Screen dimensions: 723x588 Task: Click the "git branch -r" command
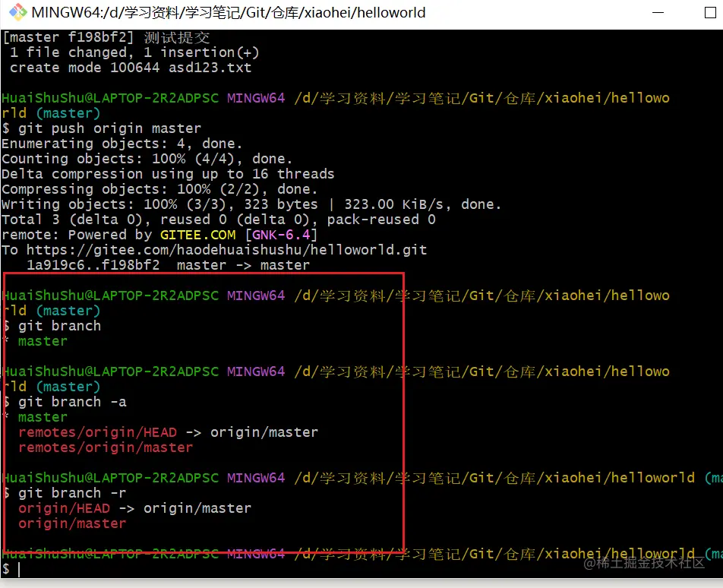tap(72, 493)
